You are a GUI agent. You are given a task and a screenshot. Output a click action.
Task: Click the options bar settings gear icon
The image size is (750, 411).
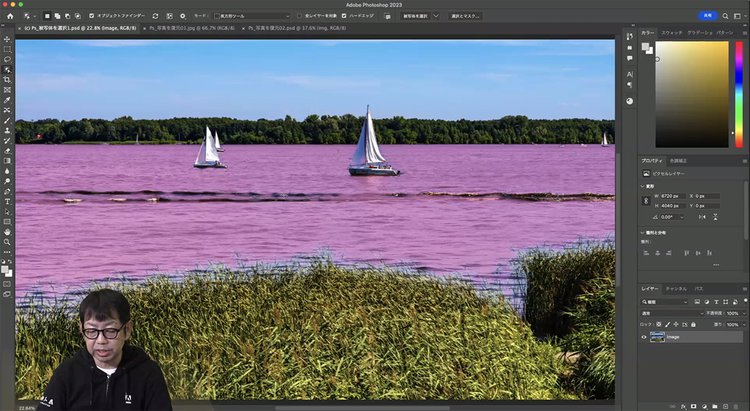tap(182, 16)
